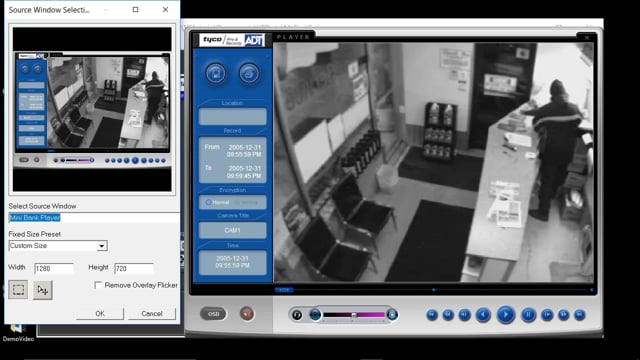
Task: Click the CAM1 camera title box
Action: 232,230
